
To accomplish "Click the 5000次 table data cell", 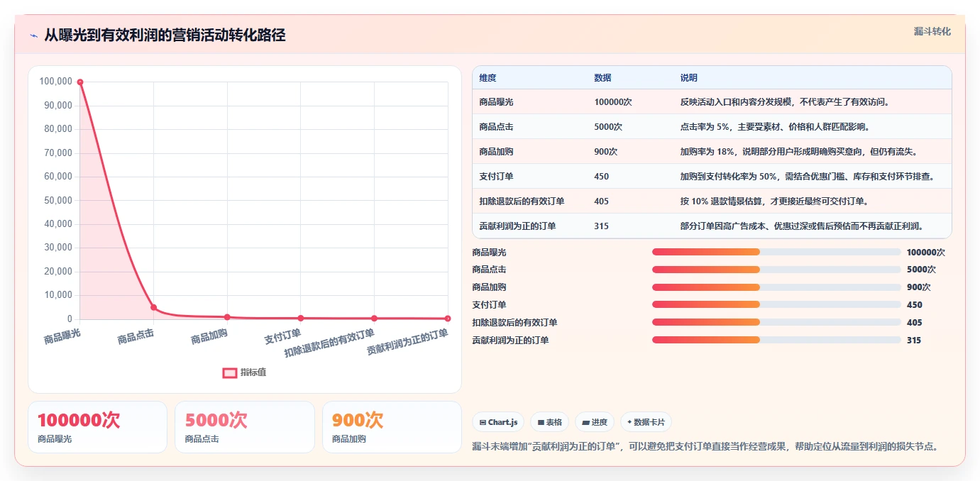I will (630, 127).
